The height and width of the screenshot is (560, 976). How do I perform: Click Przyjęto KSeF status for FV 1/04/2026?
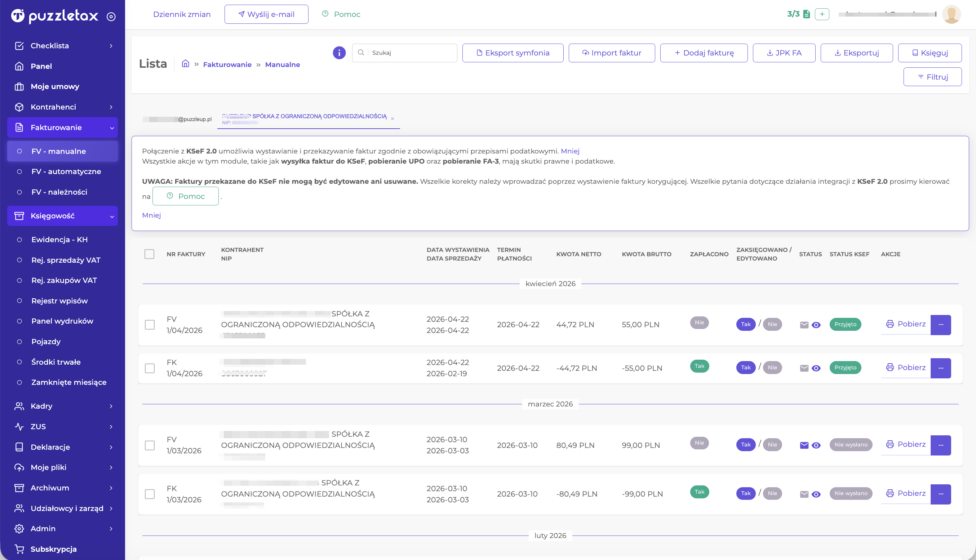coord(845,324)
